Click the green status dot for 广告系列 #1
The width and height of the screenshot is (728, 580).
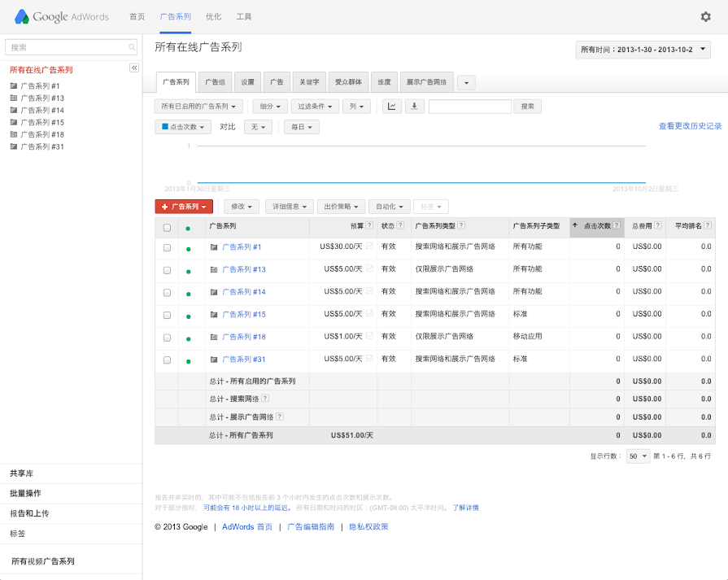(x=189, y=247)
